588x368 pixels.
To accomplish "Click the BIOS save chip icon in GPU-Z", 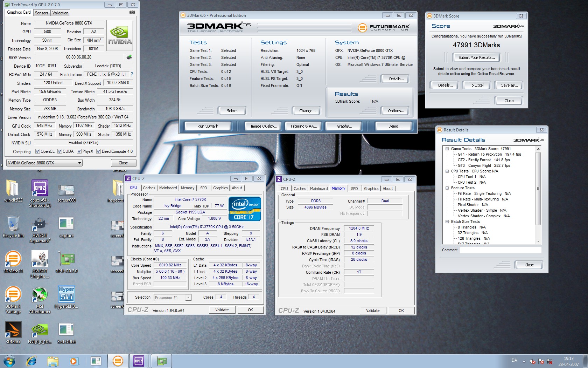I will coord(129,57).
